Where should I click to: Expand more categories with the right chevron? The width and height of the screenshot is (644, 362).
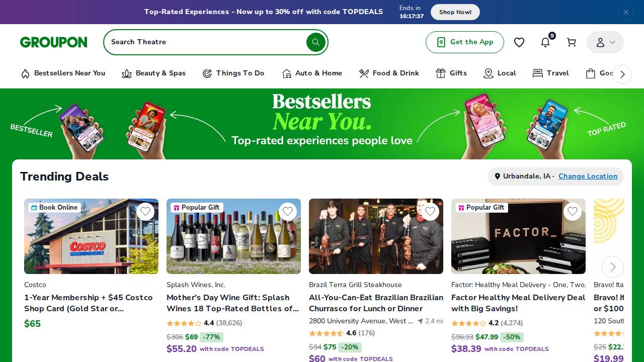click(622, 74)
